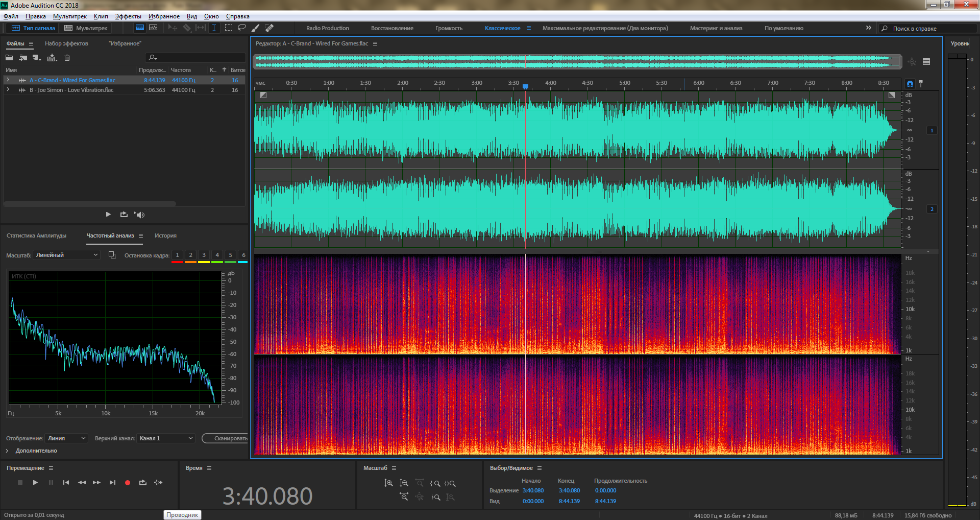Click the zoom navigator list-view icon
This screenshot has width=980, height=520.
[x=926, y=62]
